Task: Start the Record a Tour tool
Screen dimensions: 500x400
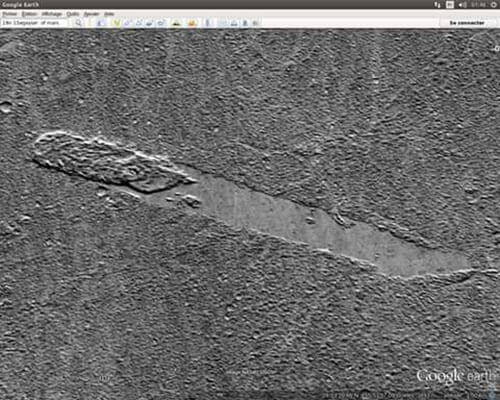Action: [x=161, y=23]
